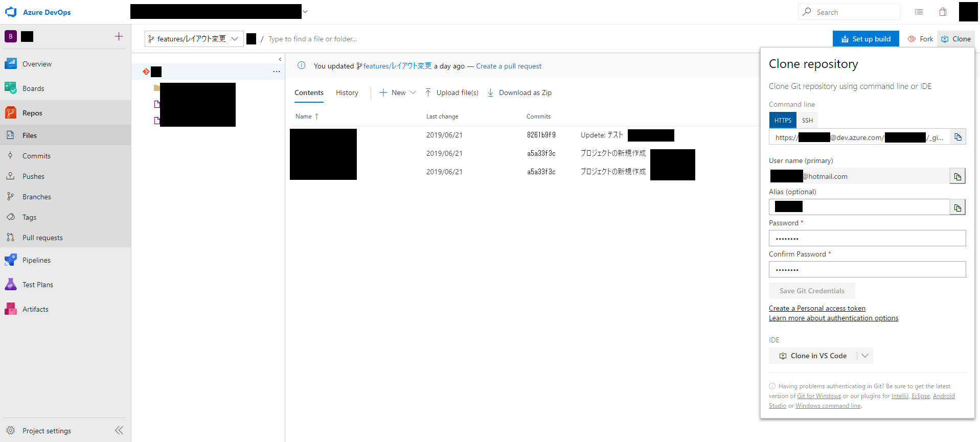The width and height of the screenshot is (980, 442).
Task: Click the Files icon in sidebar
Action: (x=10, y=135)
